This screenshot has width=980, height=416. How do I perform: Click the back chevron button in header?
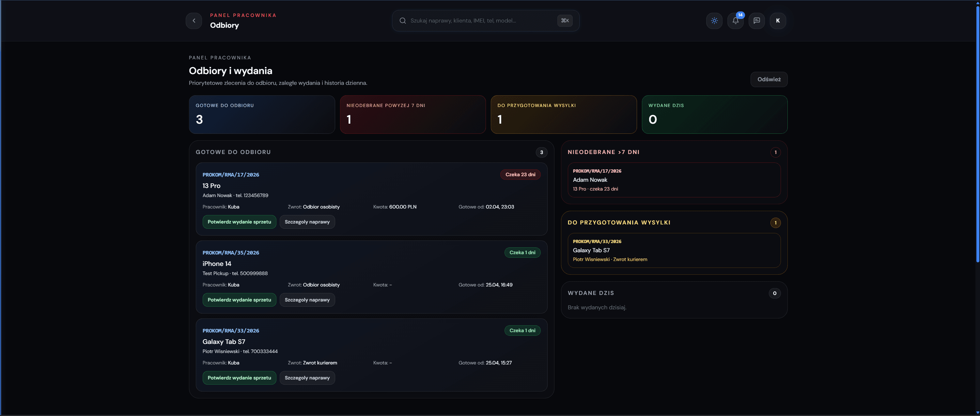(194, 21)
